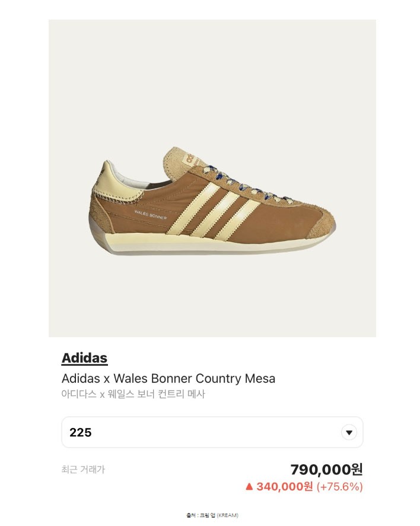Click the +75.6% change percentage
The image size is (420, 526).
coord(339,487)
